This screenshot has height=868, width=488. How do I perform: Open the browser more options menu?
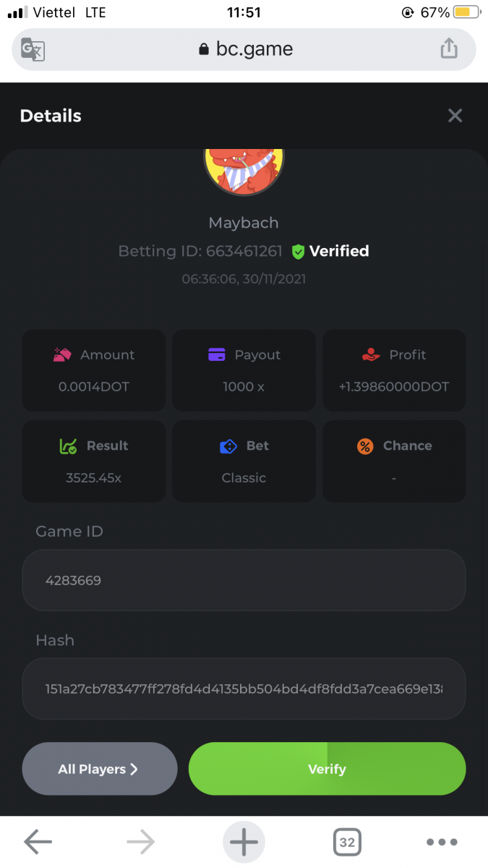coord(442,842)
